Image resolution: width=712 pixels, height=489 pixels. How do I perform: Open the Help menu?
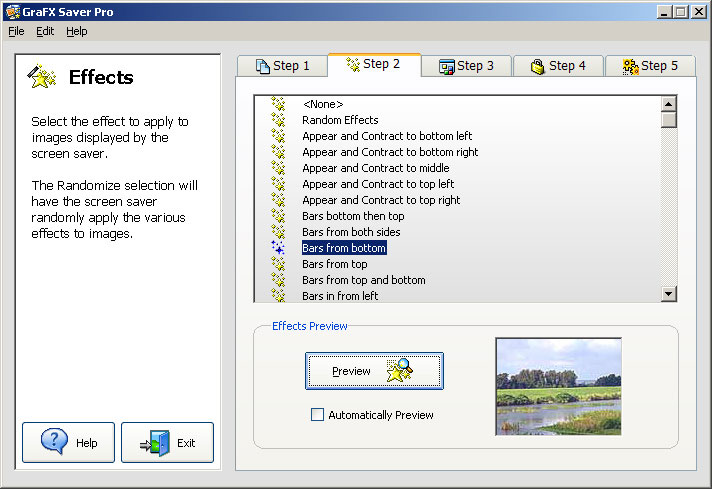coord(77,31)
